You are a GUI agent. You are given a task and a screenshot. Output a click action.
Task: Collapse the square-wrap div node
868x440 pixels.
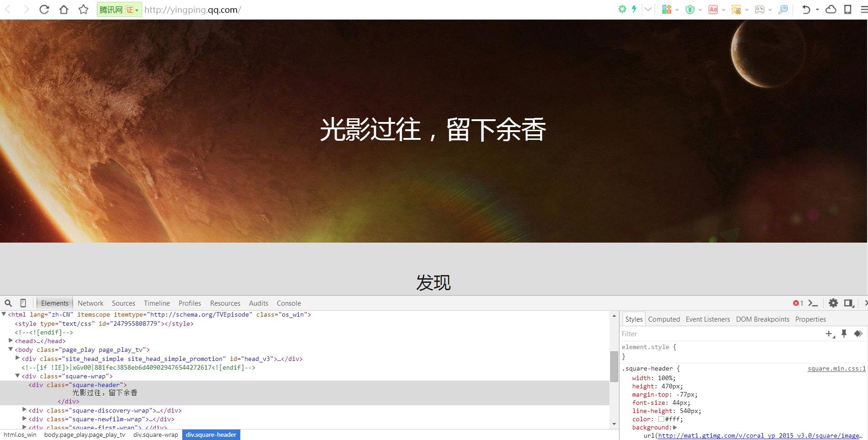tap(17, 376)
